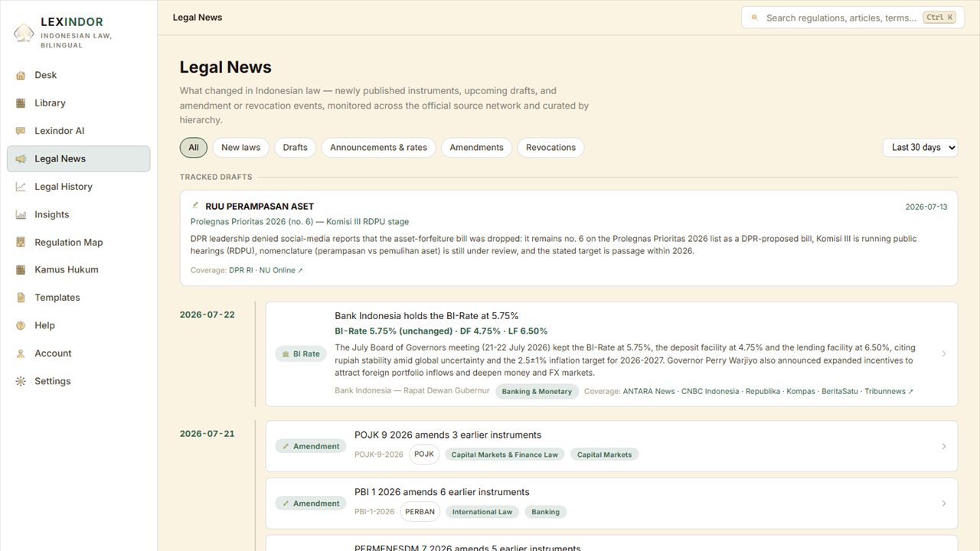Open the Help page
This screenshot has height=551, width=980.
click(78, 326)
